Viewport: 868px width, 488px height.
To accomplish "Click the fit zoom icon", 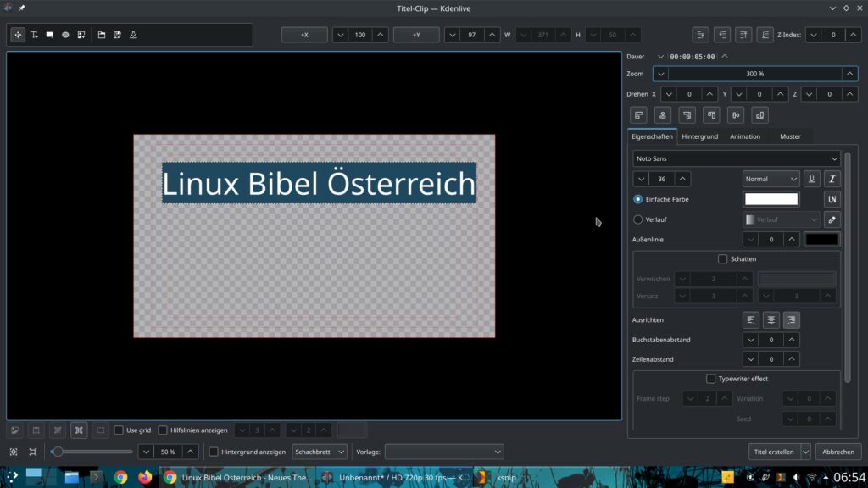I will tap(14, 452).
